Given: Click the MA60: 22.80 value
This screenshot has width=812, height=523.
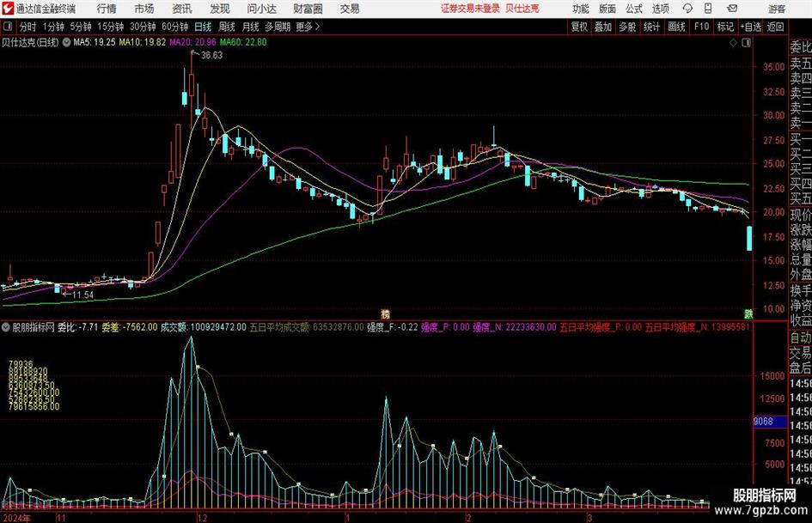Looking at the screenshot, I should 243,42.
